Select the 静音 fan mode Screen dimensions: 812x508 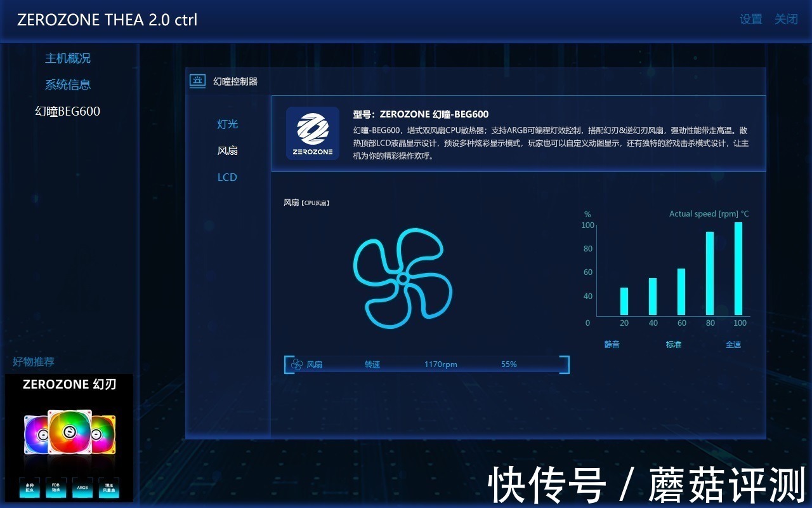pos(612,344)
